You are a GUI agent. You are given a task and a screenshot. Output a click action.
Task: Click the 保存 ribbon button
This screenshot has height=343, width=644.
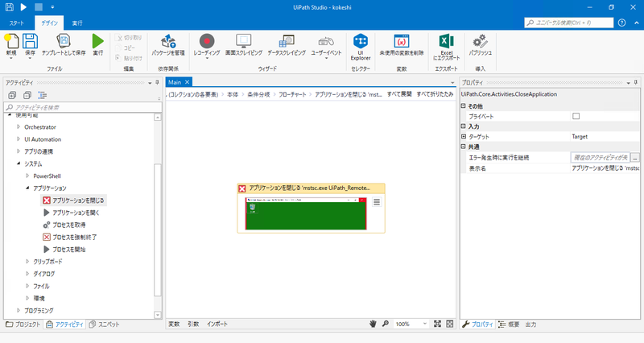point(30,45)
